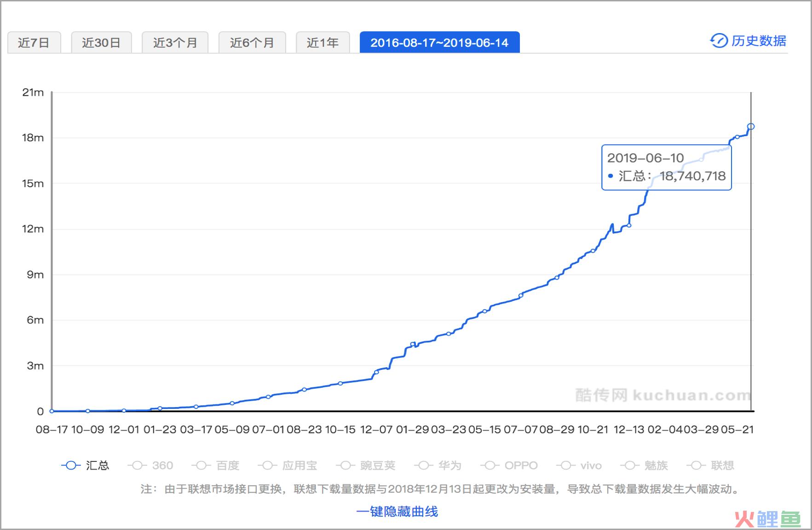
Task: Toggle the 汇总 legend series
Action: coord(85,466)
